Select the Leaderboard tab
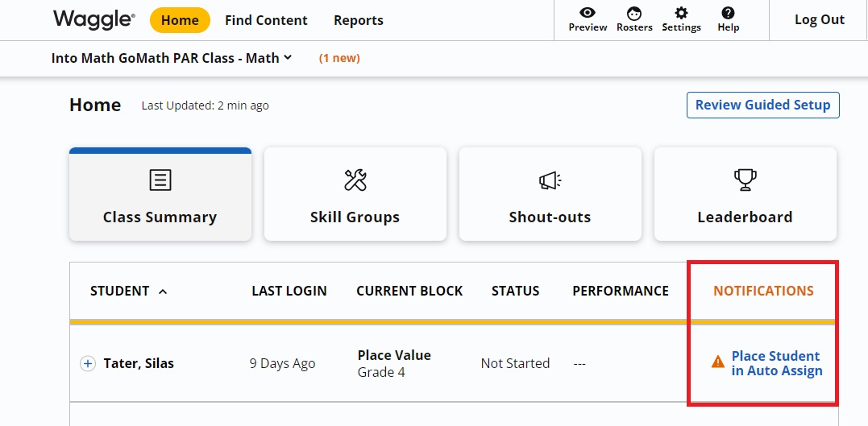 [745, 194]
